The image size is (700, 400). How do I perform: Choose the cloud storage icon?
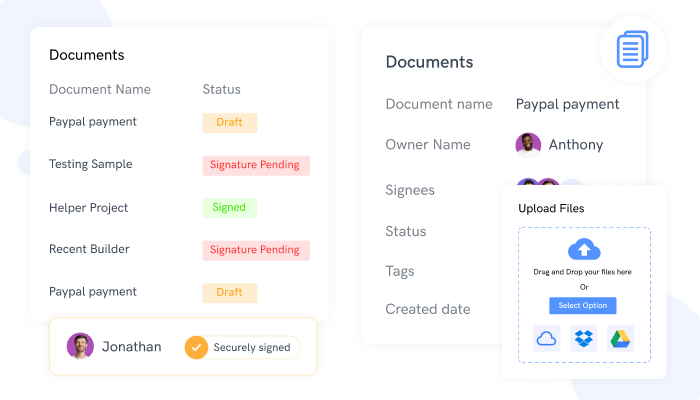(546, 337)
